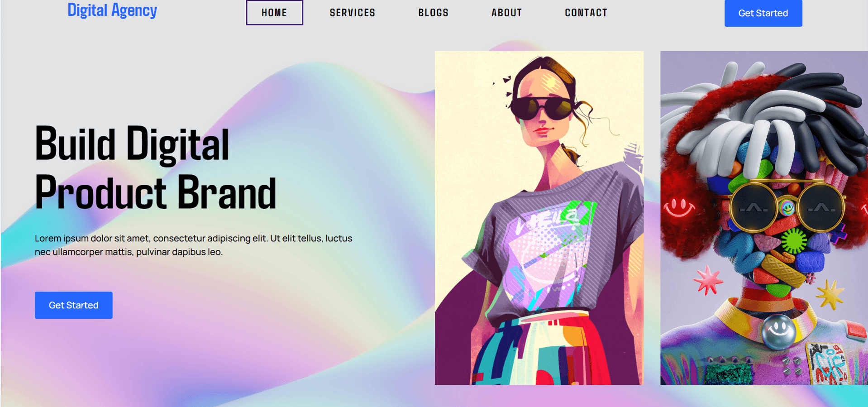Click the Lorem ipsum description paragraph

coord(194,245)
